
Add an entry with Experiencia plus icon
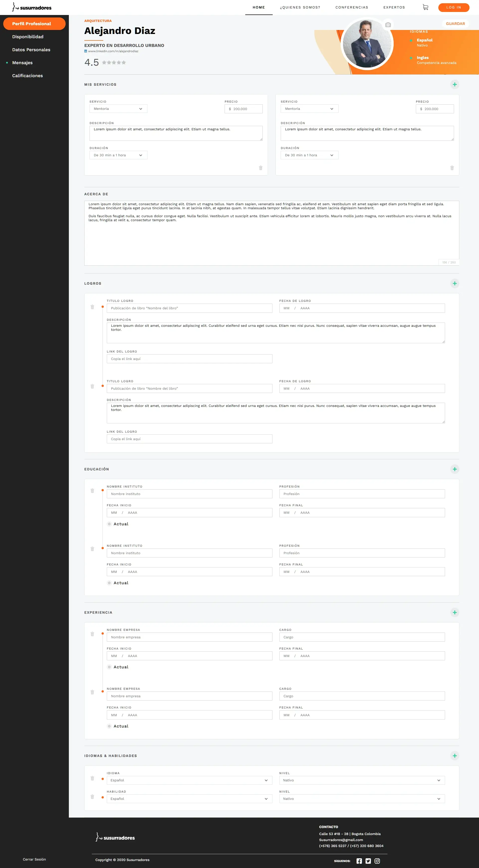point(455,612)
